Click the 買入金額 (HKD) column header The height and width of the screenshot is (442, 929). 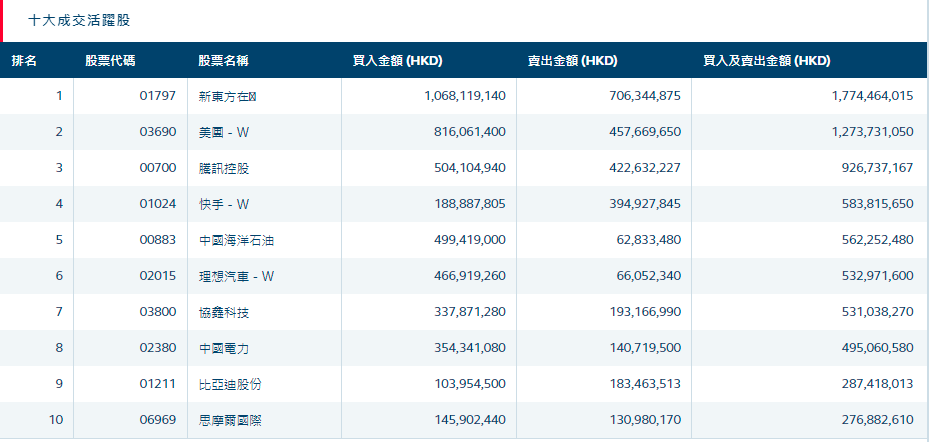click(398, 60)
